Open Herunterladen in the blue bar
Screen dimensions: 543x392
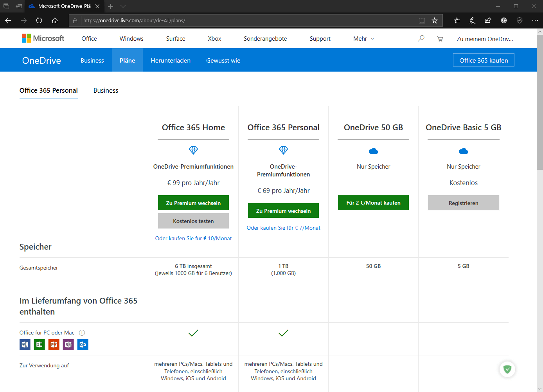click(x=171, y=61)
